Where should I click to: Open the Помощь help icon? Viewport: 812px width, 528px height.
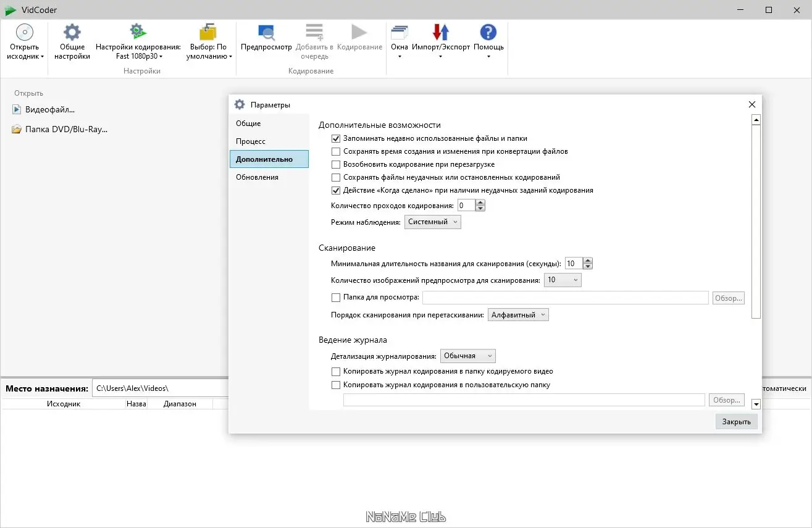(488, 32)
